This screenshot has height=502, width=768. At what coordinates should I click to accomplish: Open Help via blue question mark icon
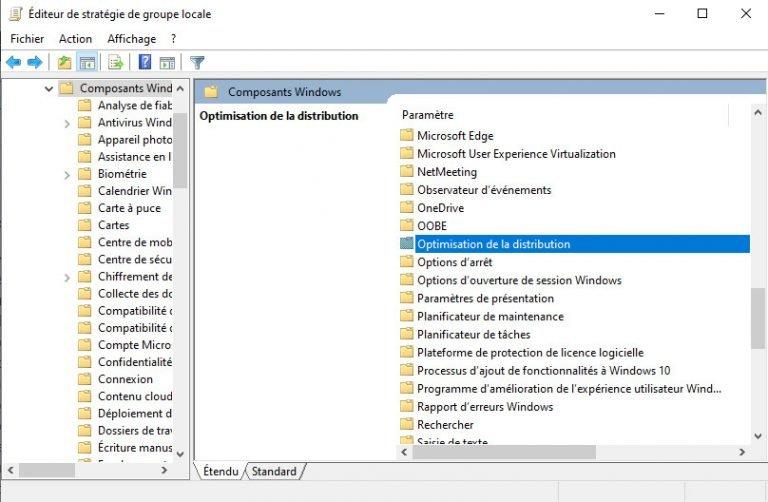pyautogui.click(x=145, y=62)
